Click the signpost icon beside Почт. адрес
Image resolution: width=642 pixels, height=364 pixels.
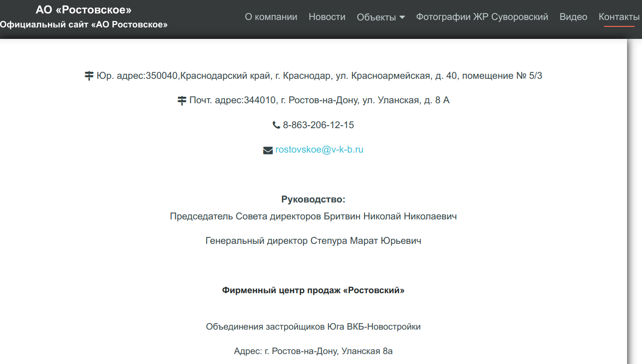click(182, 101)
